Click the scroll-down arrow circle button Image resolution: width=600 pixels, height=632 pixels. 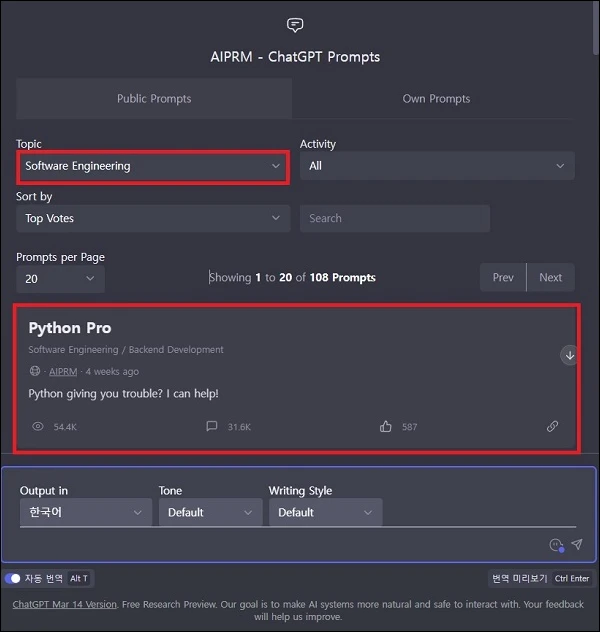(x=569, y=355)
